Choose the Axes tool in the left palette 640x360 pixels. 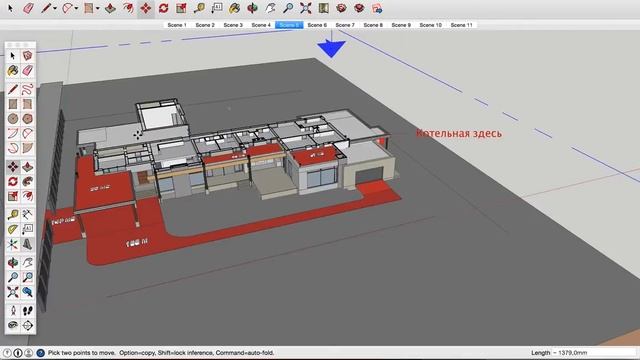(x=13, y=244)
